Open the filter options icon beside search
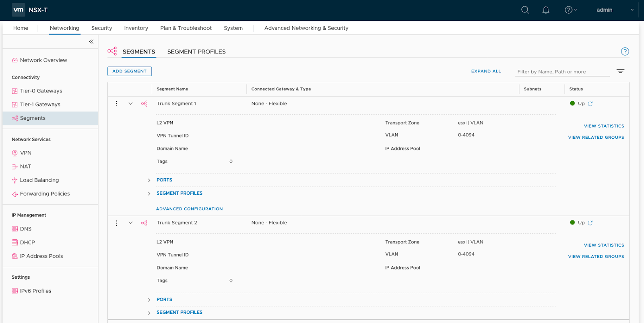This screenshot has height=323, width=644. click(620, 71)
